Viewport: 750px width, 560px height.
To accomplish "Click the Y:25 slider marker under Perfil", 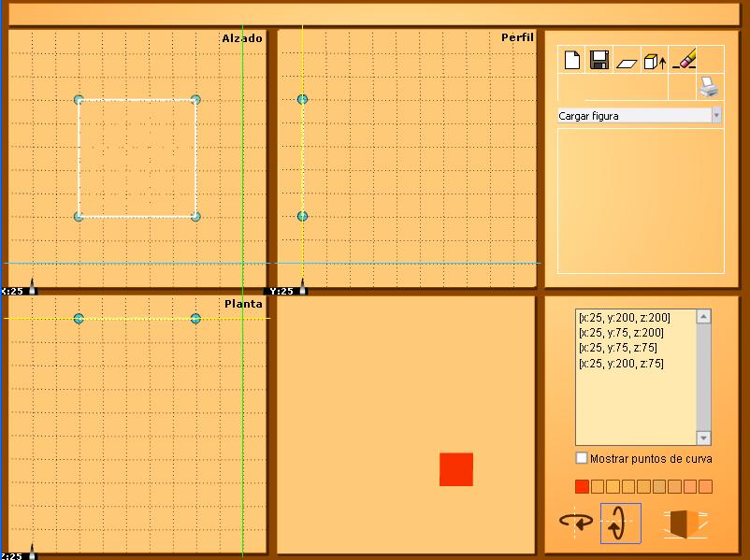I will point(302,287).
